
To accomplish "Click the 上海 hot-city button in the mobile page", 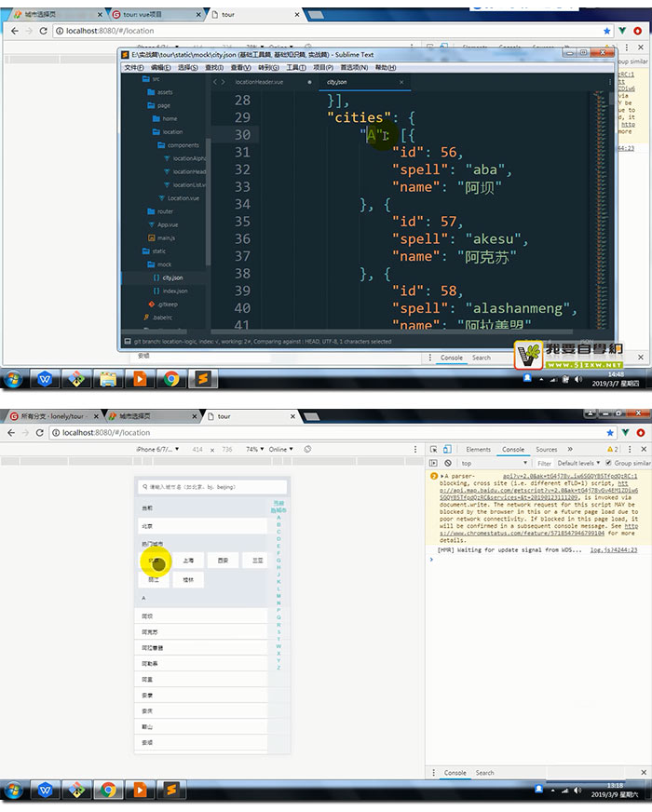I will coord(188,561).
